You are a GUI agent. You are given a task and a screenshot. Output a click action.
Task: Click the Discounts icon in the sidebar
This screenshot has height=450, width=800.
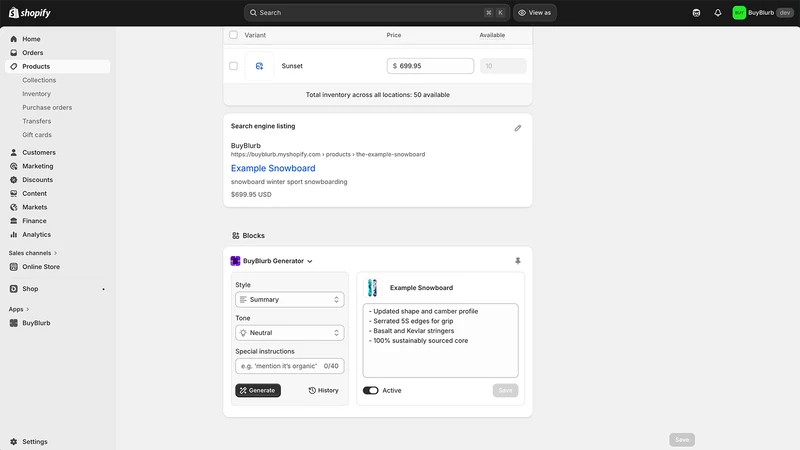[x=14, y=180]
